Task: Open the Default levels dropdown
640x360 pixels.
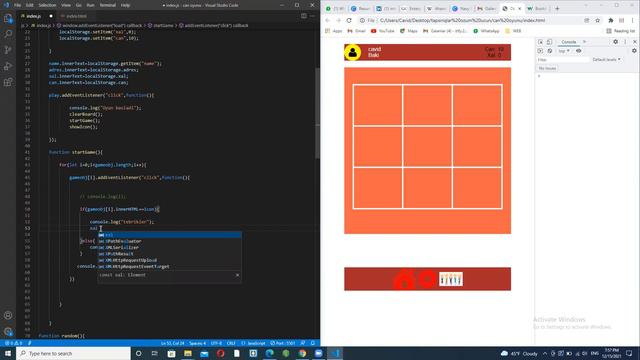Action: point(607,60)
